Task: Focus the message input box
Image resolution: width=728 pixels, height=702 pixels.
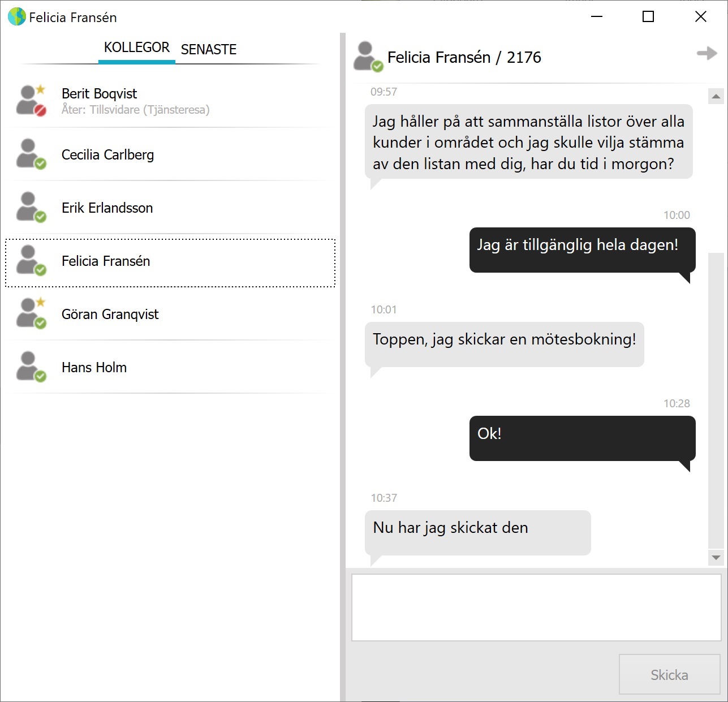Action: (x=536, y=608)
